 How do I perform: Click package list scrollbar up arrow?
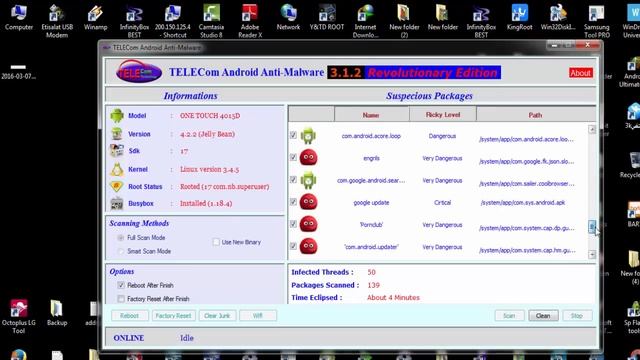coord(592,129)
